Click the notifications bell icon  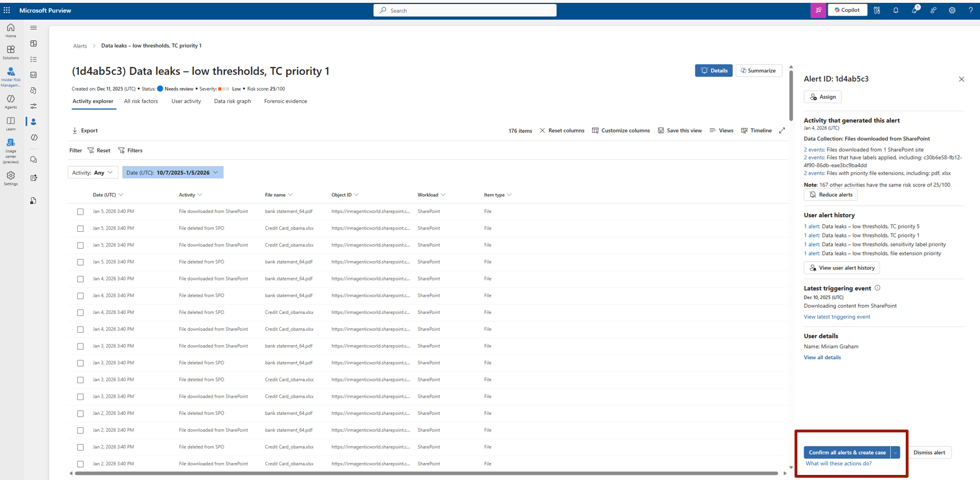click(x=895, y=10)
